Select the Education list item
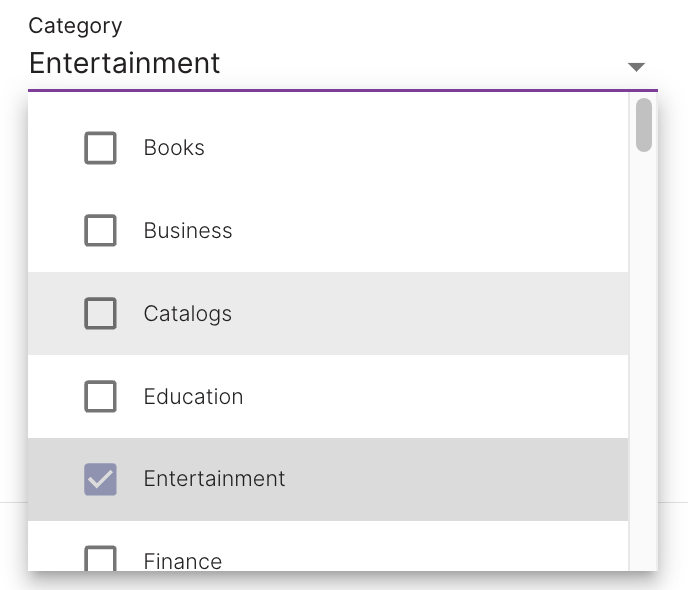Viewport: 688px width, 590px height. click(x=328, y=396)
